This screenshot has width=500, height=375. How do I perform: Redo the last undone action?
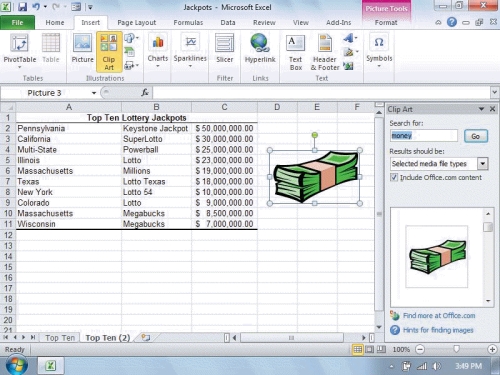[56, 7]
